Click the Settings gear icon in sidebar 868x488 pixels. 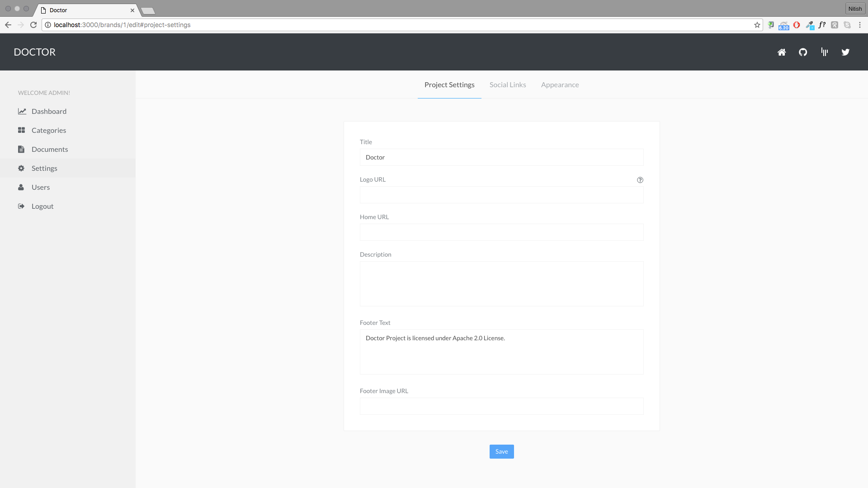(21, 168)
